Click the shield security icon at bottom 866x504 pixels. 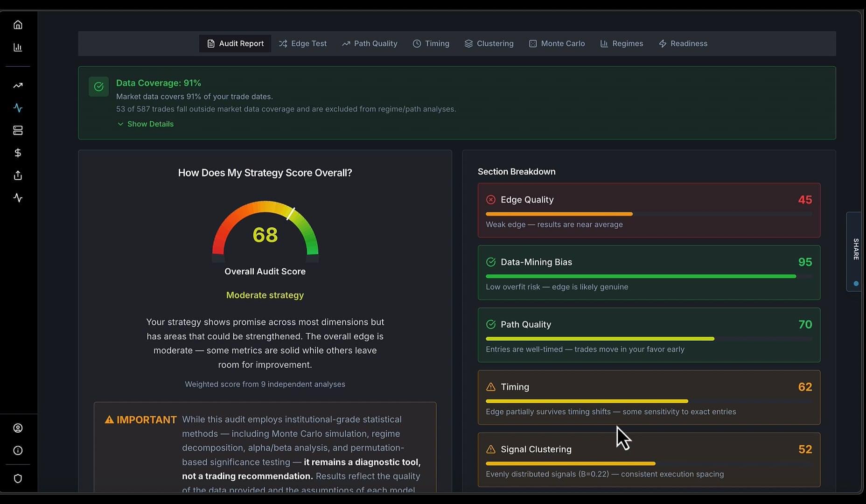point(18,478)
